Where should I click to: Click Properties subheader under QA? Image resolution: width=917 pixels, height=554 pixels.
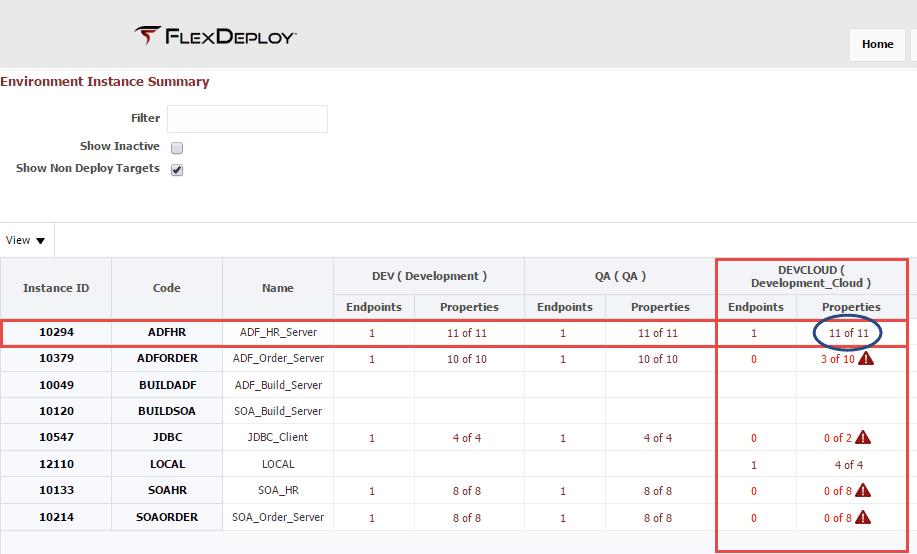[x=660, y=307]
